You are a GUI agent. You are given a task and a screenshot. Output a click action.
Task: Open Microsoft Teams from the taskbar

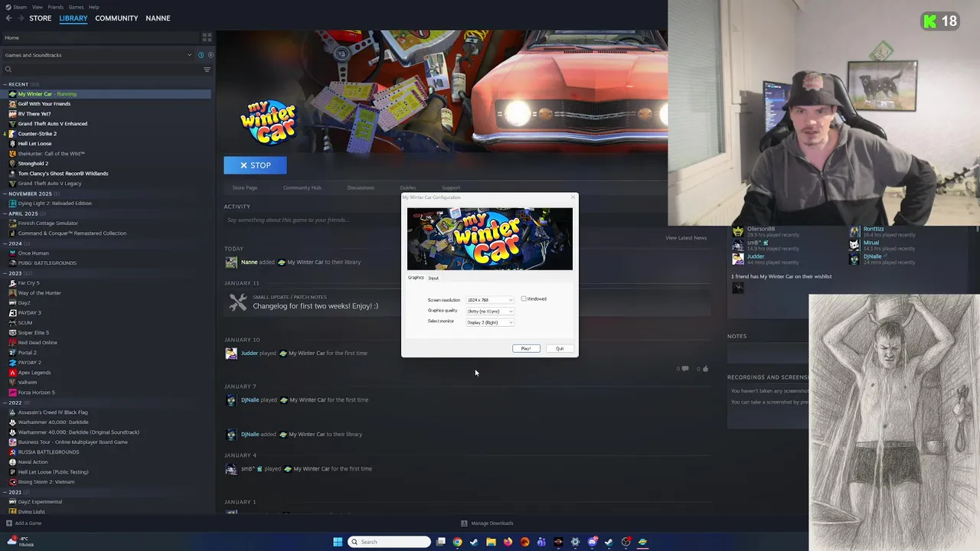pos(541,542)
